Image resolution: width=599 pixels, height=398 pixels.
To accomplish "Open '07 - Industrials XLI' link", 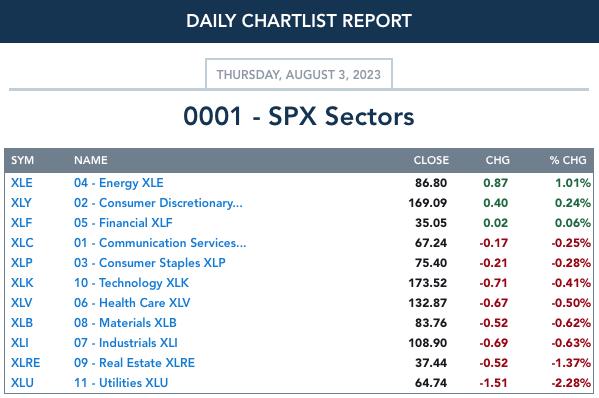I will tap(126, 343).
